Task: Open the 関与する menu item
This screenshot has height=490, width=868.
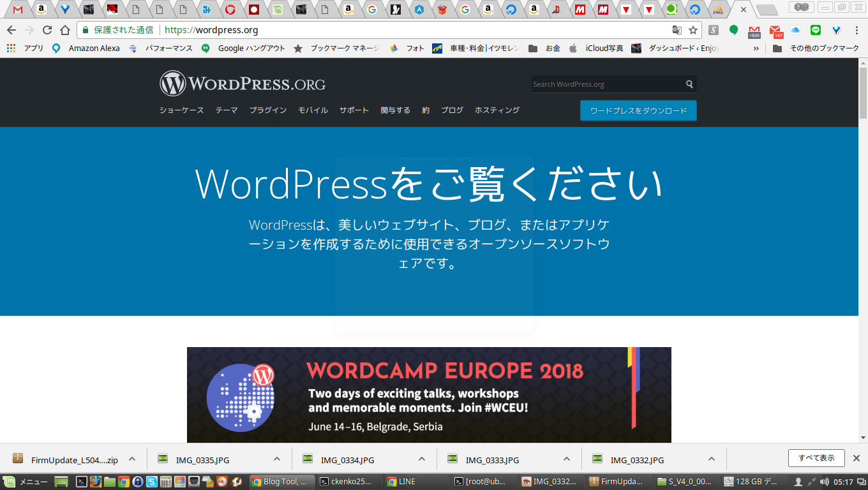Action: click(x=396, y=110)
